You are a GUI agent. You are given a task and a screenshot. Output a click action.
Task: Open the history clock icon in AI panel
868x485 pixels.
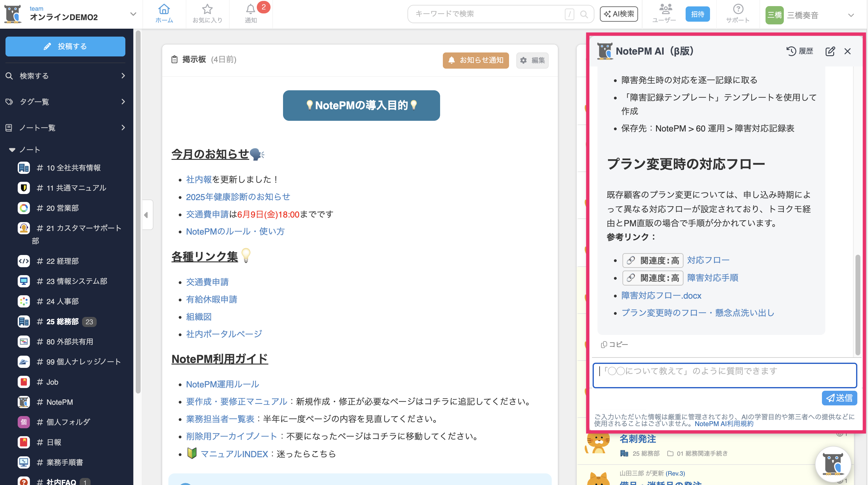point(791,51)
